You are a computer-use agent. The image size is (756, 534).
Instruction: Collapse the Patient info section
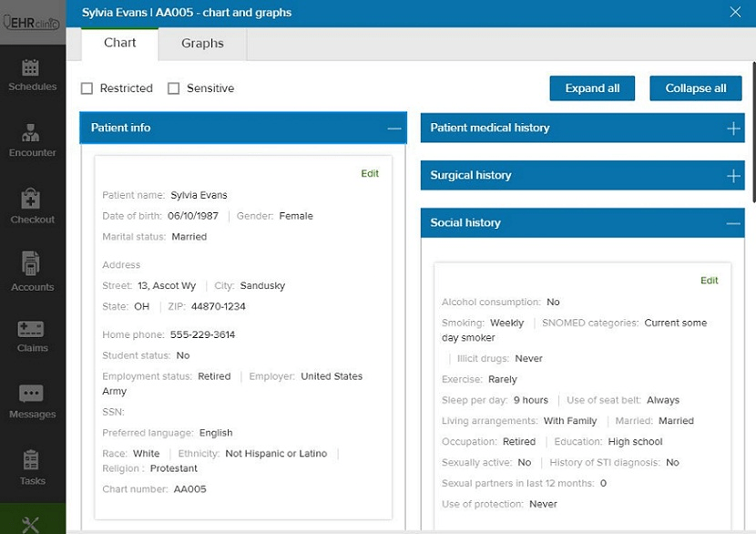393,128
